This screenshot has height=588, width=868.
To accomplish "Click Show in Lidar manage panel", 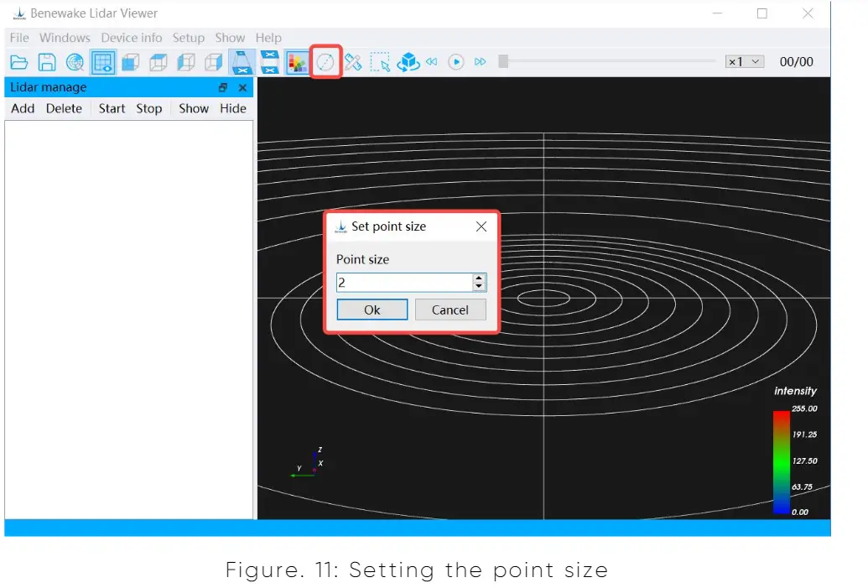I will pyautogui.click(x=194, y=108).
